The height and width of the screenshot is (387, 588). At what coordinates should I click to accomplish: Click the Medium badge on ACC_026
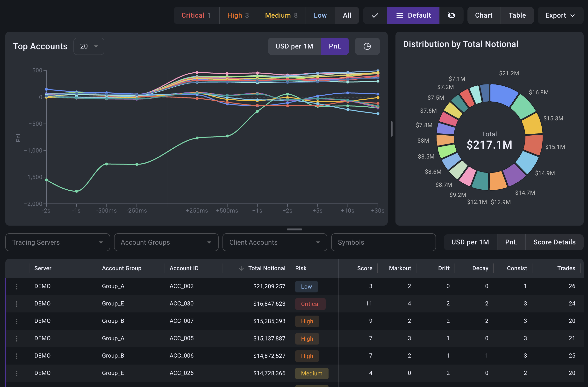[x=312, y=373]
